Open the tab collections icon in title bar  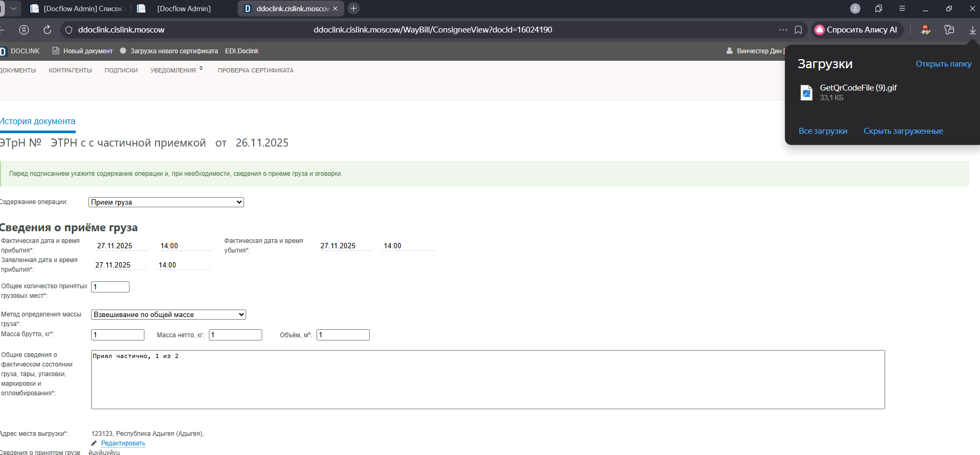(879, 9)
